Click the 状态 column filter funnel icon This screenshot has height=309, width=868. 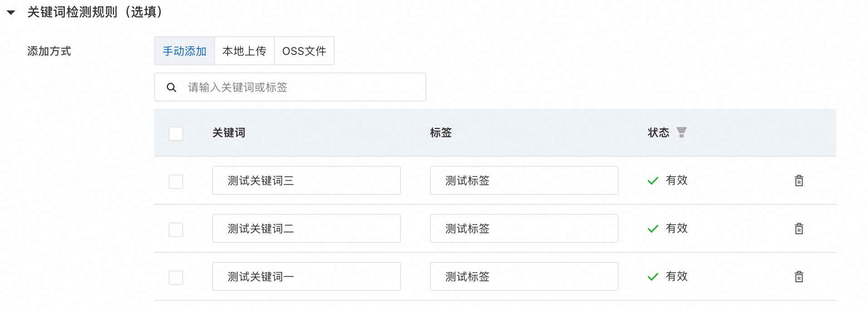click(x=681, y=132)
